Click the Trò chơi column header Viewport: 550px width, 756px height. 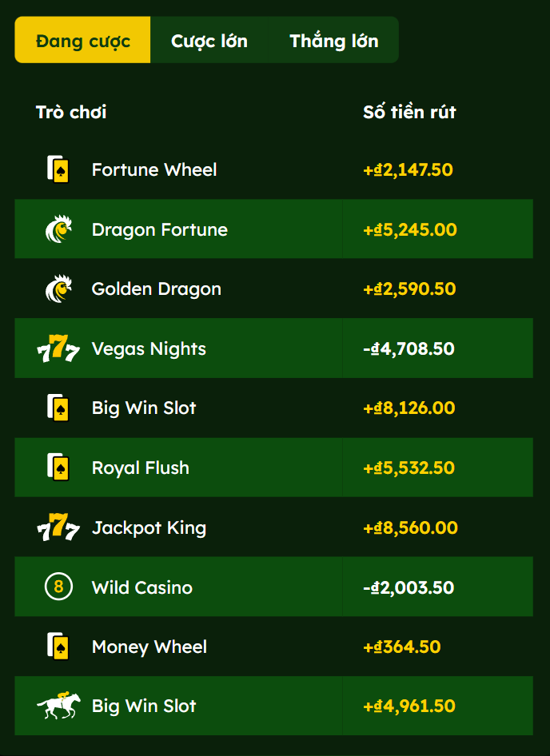[71, 112]
